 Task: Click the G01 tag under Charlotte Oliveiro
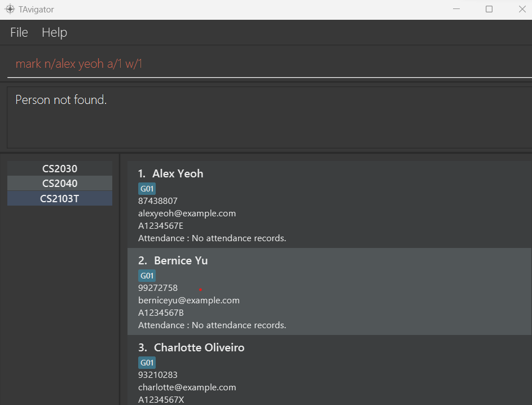[x=147, y=363]
